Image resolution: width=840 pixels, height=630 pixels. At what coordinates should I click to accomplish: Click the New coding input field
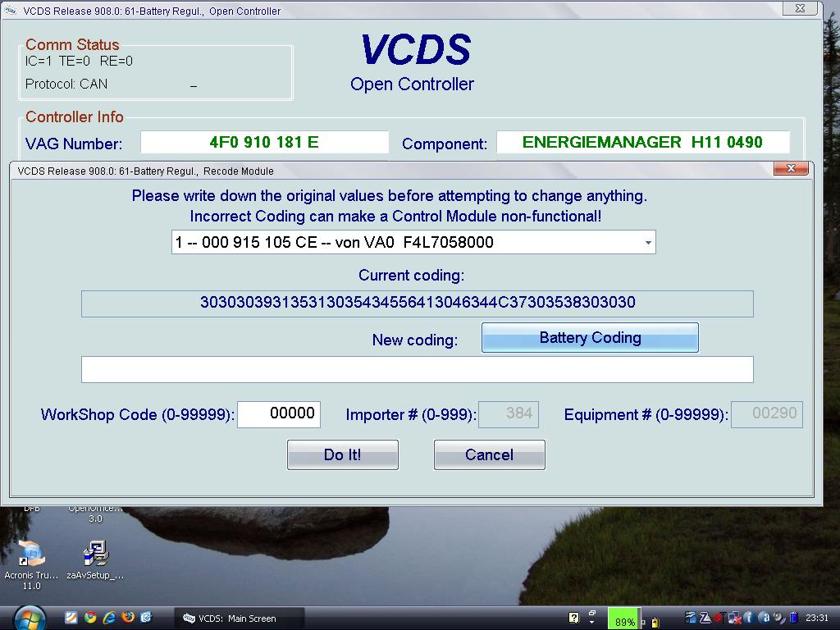click(417, 369)
